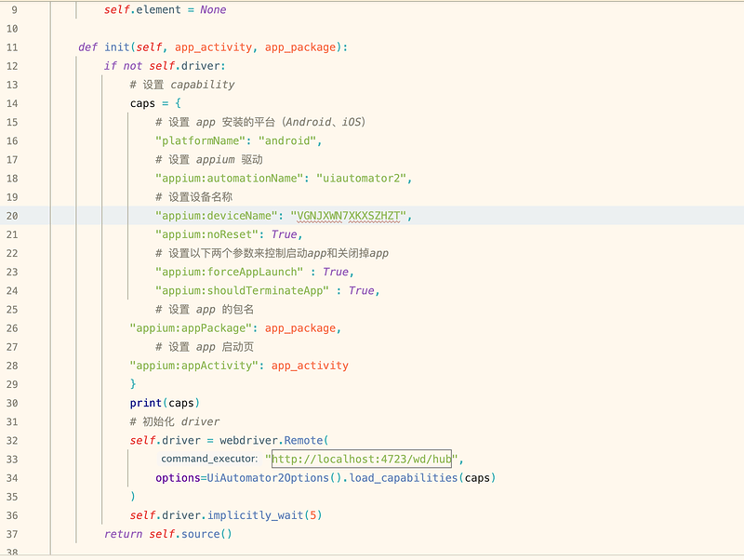
Task: Click line number 33 in the gutter
Action: 12,460
